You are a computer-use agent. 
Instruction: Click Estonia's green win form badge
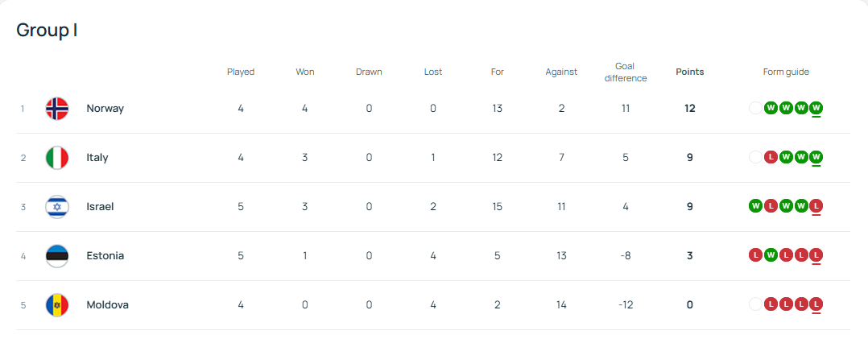tap(771, 255)
